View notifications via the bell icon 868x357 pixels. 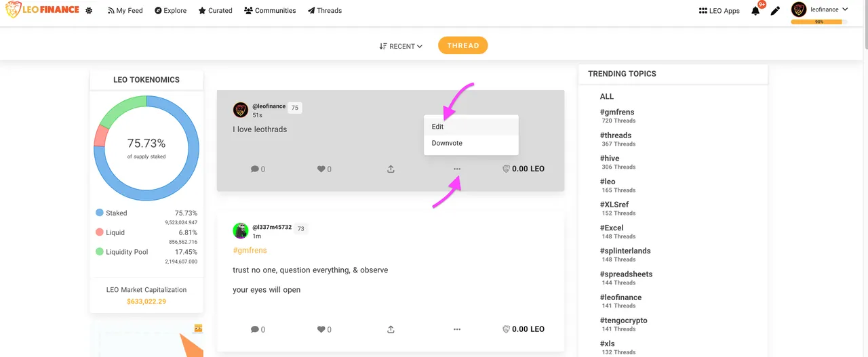pos(755,11)
